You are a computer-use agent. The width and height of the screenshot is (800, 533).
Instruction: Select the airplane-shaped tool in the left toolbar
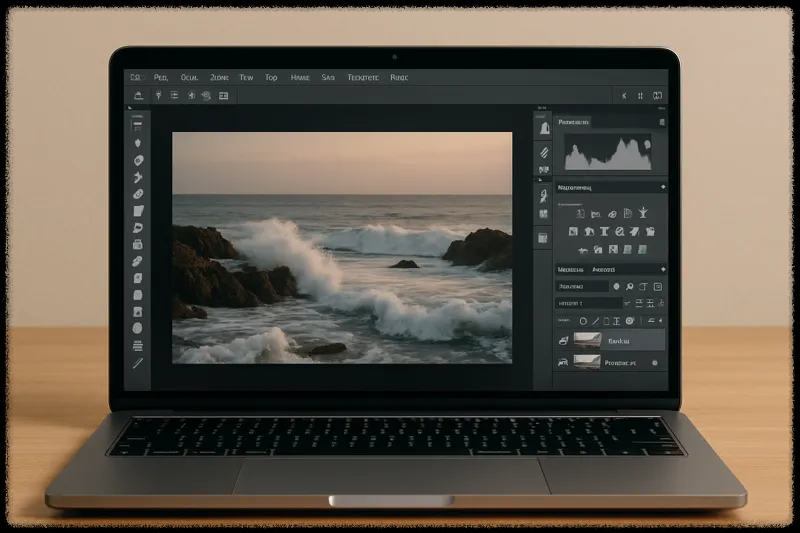pos(138,177)
